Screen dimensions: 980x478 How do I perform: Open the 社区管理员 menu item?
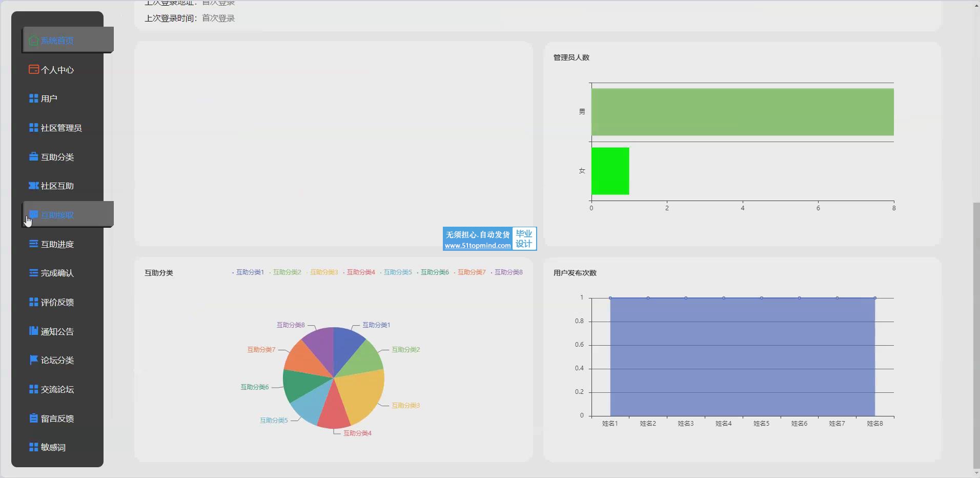pos(61,128)
